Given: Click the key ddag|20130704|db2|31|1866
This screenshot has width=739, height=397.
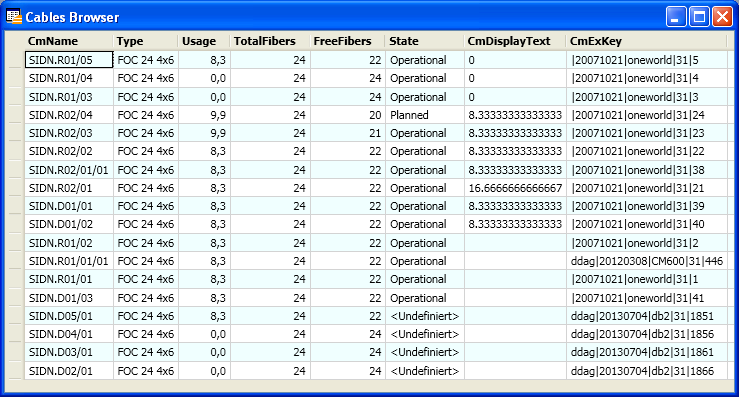Looking at the screenshot, I should pyautogui.click(x=647, y=371).
